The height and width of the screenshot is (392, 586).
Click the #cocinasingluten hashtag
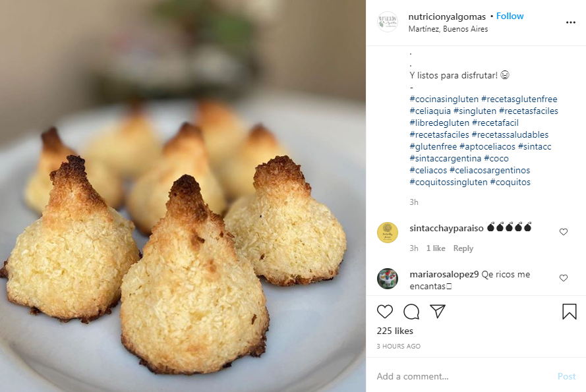pos(444,99)
